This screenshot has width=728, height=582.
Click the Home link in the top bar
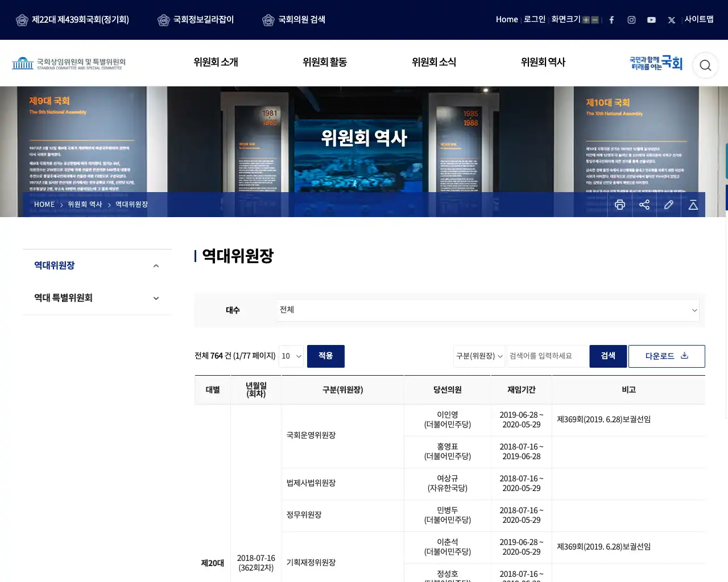[x=507, y=19]
